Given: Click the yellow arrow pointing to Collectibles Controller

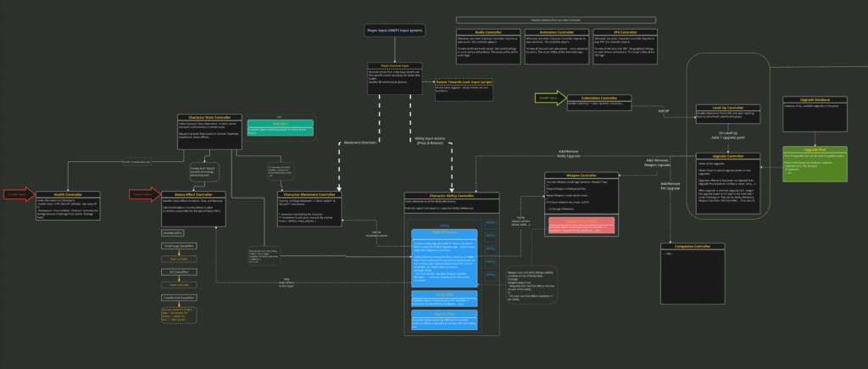Looking at the screenshot, I should pos(551,98).
